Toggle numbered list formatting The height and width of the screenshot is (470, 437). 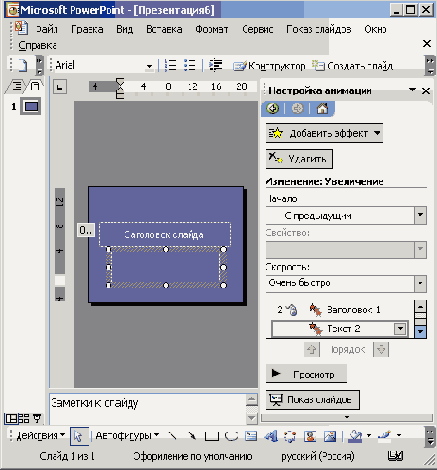[x=171, y=65]
